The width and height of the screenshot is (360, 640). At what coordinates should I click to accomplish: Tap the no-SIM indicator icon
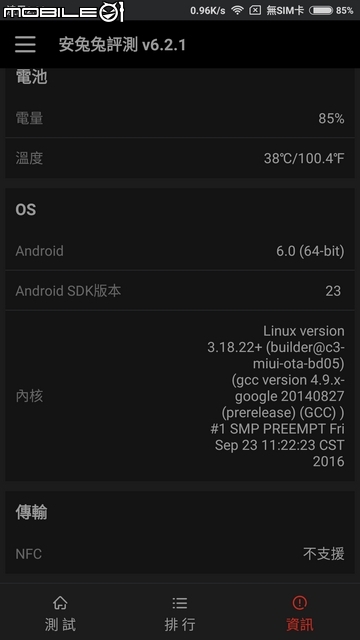(x=255, y=10)
